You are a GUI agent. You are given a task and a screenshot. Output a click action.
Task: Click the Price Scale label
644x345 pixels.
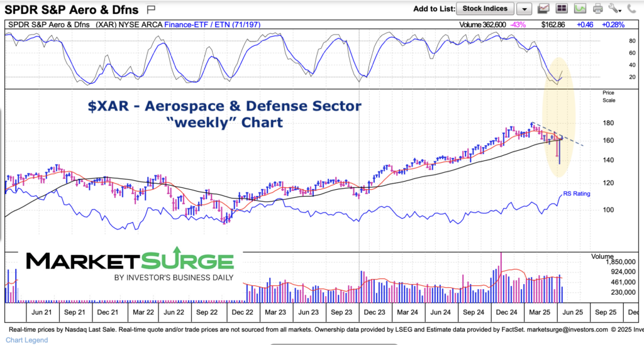click(609, 97)
